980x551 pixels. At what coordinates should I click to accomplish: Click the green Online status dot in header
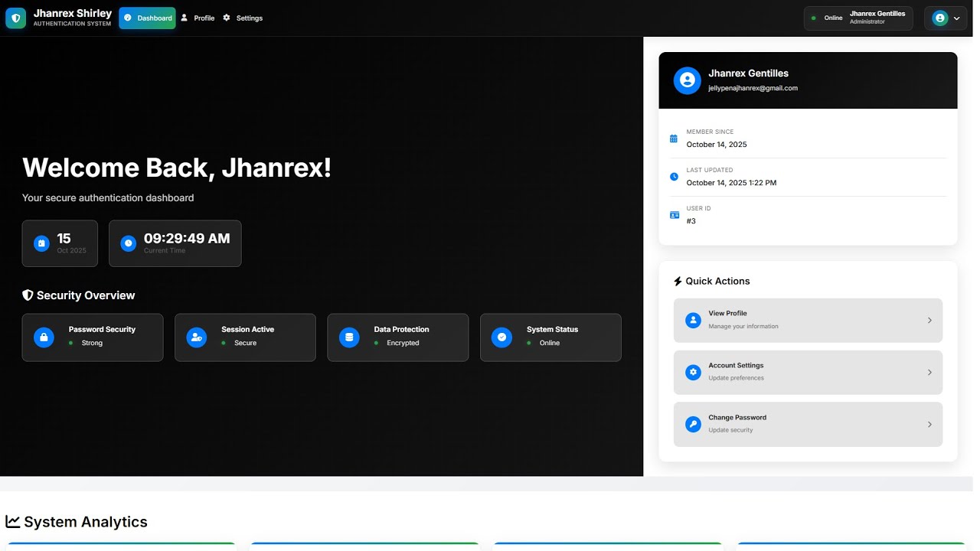(814, 18)
